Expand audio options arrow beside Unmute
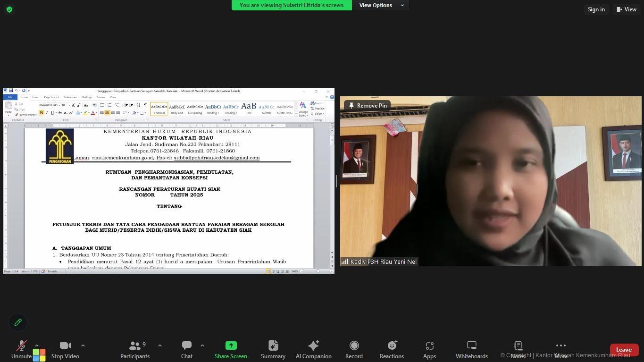The width and height of the screenshot is (644, 362). pos(37,345)
